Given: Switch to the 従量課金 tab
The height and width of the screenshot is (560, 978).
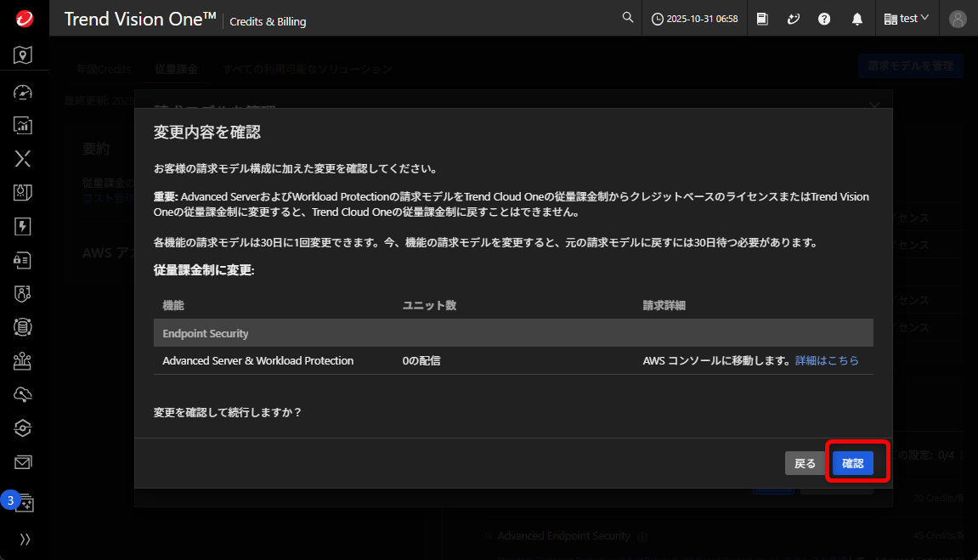Looking at the screenshot, I should (176, 69).
